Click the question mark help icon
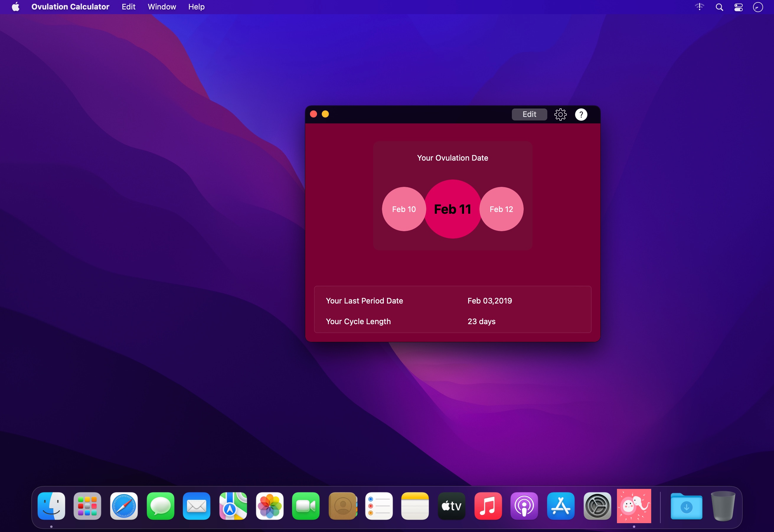Image resolution: width=774 pixels, height=532 pixels. click(x=581, y=114)
